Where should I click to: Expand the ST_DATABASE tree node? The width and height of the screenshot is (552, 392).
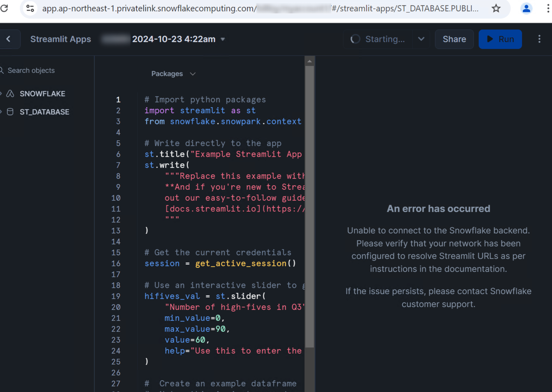(1, 112)
